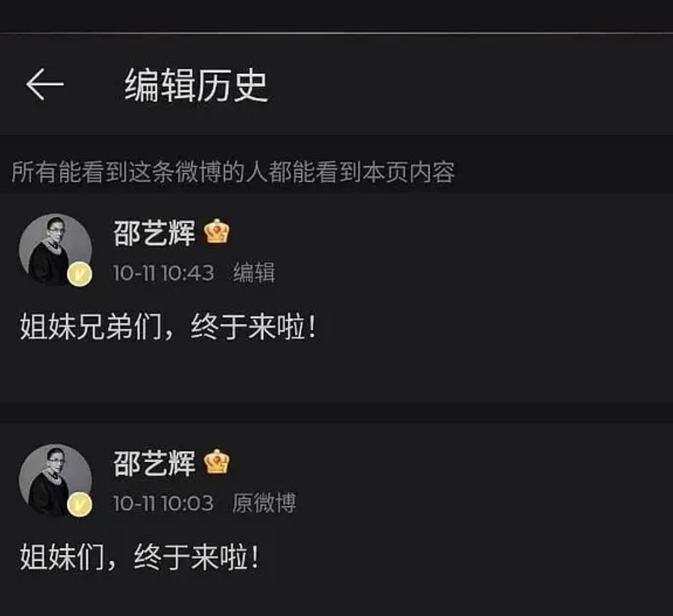The height and width of the screenshot is (616, 673).
Task: Open avatar of the edited post
Action: coord(55,250)
